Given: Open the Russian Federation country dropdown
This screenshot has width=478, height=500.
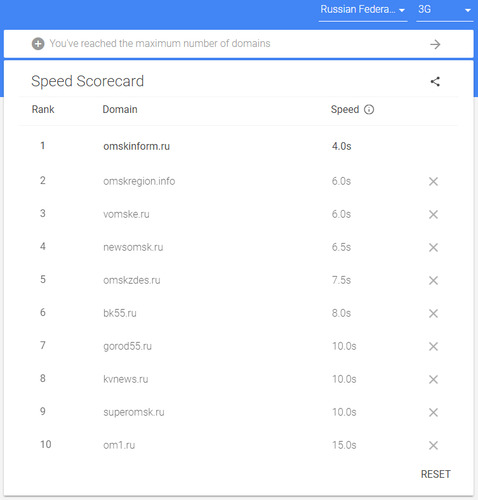Looking at the screenshot, I should [363, 10].
